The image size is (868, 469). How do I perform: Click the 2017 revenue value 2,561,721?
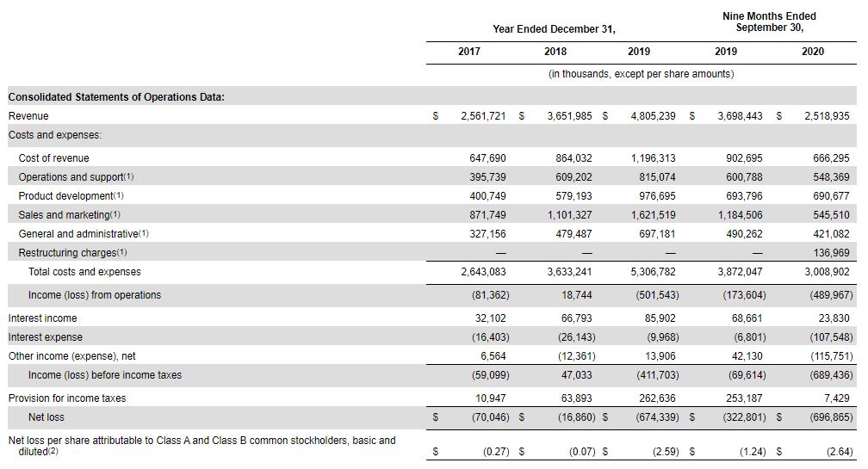[x=483, y=116]
